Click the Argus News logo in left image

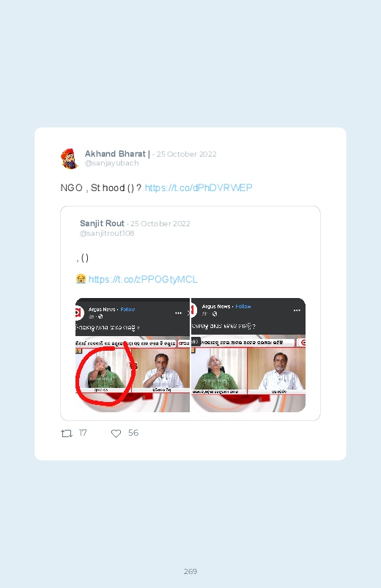pyautogui.click(x=78, y=313)
